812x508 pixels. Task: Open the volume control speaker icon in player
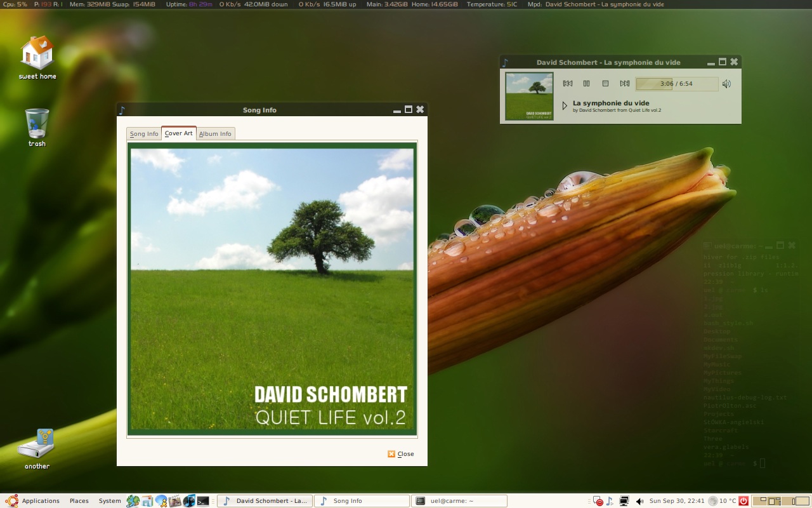[x=727, y=84]
